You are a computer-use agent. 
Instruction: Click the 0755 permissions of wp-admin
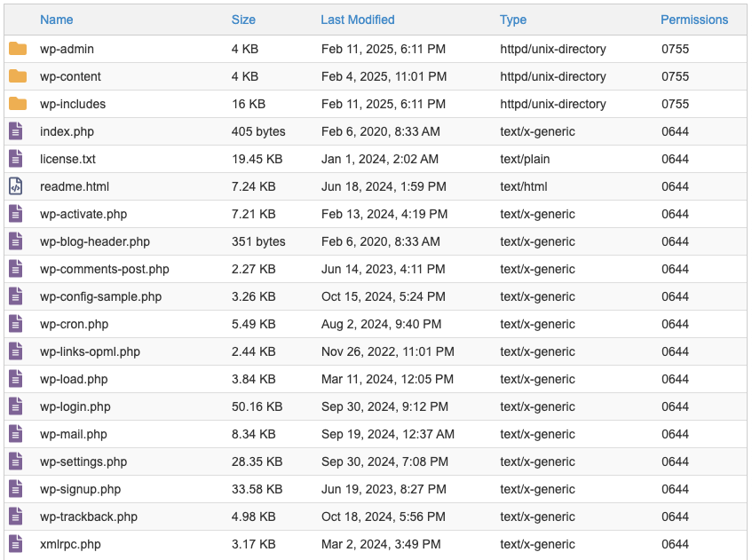(x=676, y=49)
